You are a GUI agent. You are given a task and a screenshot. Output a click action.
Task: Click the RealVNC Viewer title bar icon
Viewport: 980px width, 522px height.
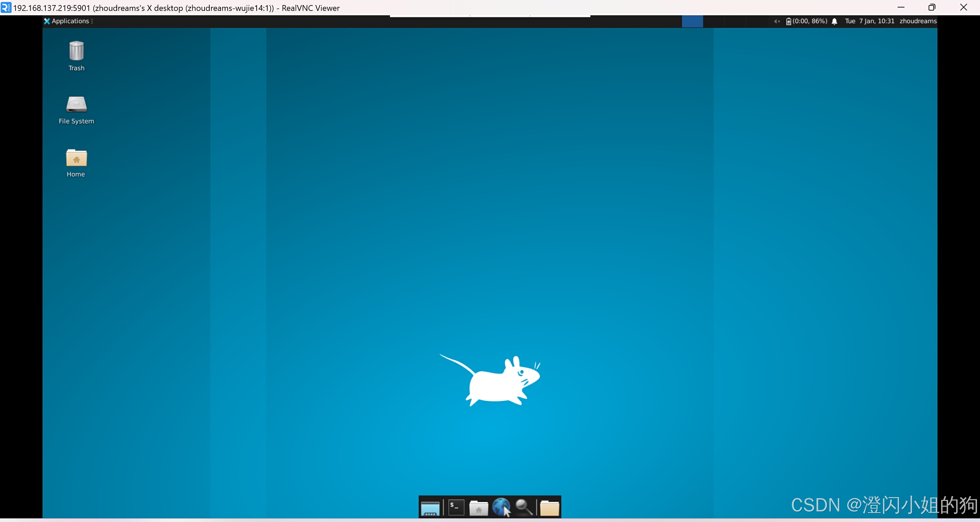[6, 7]
